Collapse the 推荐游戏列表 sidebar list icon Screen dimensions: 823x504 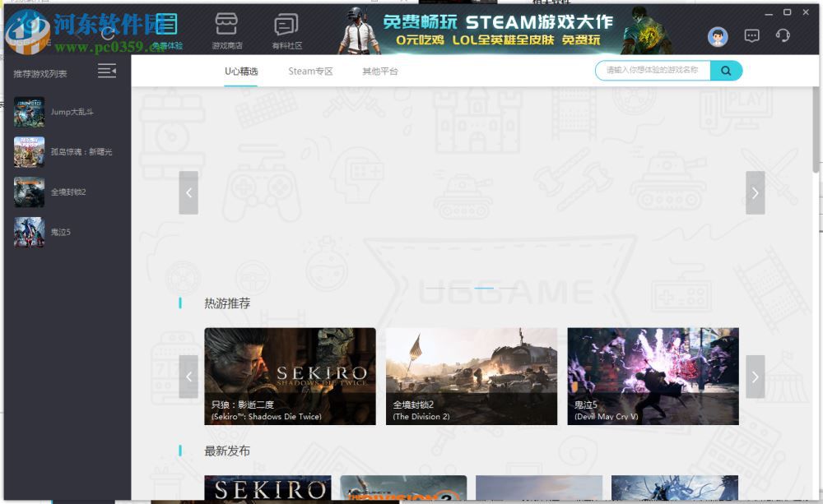(106, 71)
